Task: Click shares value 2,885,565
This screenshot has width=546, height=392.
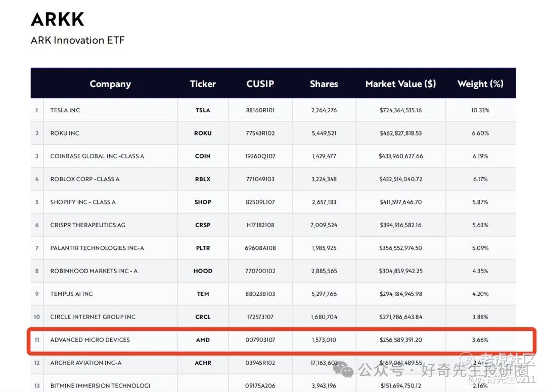Action: coord(324,271)
